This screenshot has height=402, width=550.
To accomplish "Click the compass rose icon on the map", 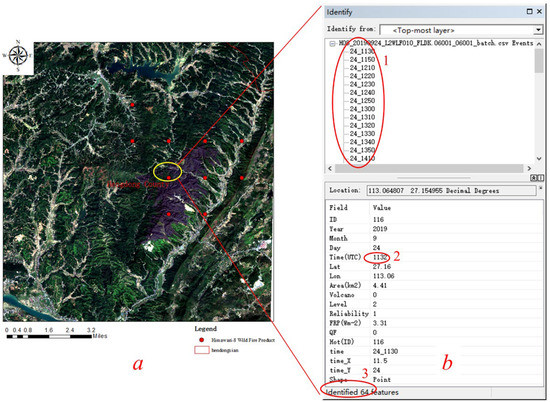I will [18, 56].
